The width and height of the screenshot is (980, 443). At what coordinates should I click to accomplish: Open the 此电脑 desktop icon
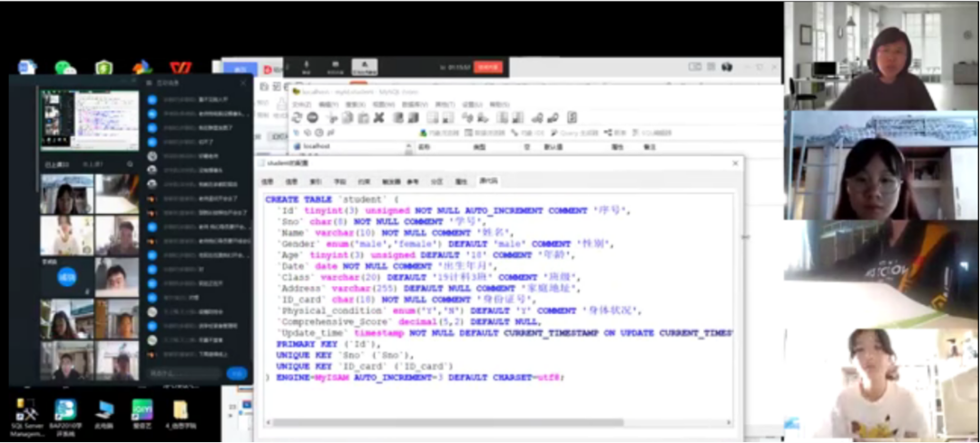click(x=103, y=414)
